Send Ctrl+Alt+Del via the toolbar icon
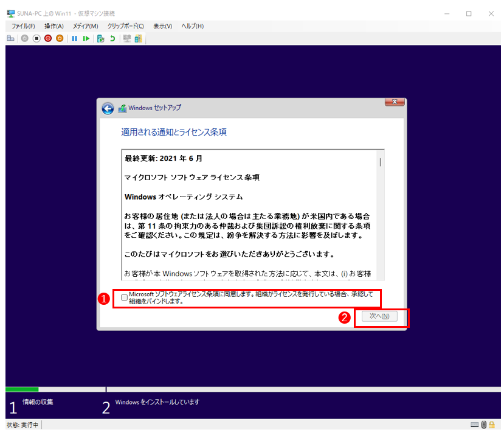 tap(10, 38)
